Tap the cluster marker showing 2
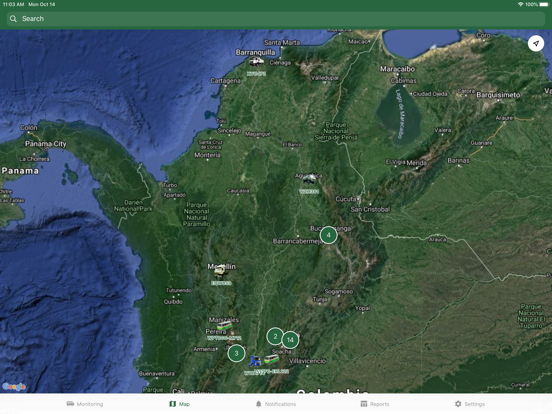 tap(275, 336)
